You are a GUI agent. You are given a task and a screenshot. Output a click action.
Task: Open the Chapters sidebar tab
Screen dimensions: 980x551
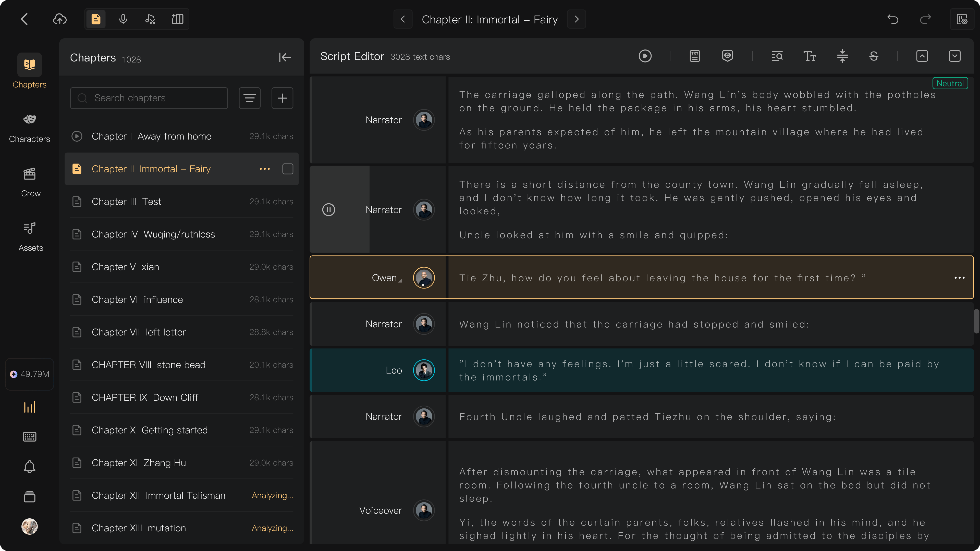pyautogui.click(x=29, y=71)
